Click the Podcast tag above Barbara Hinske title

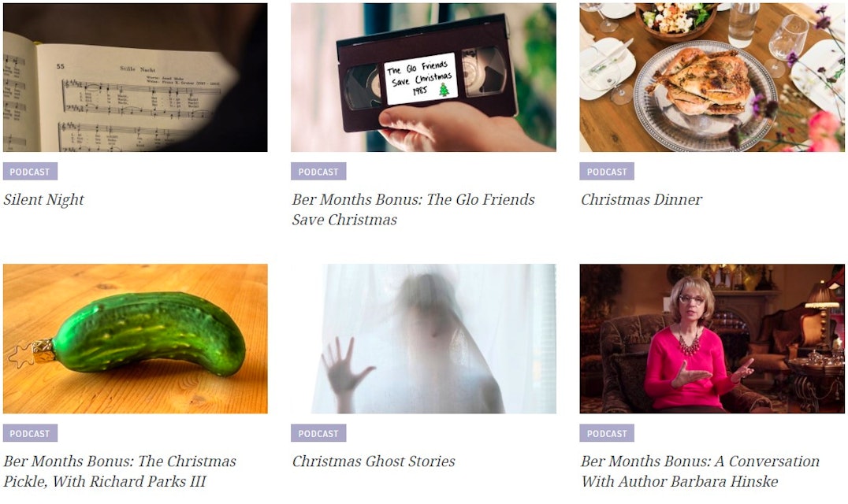[607, 433]
